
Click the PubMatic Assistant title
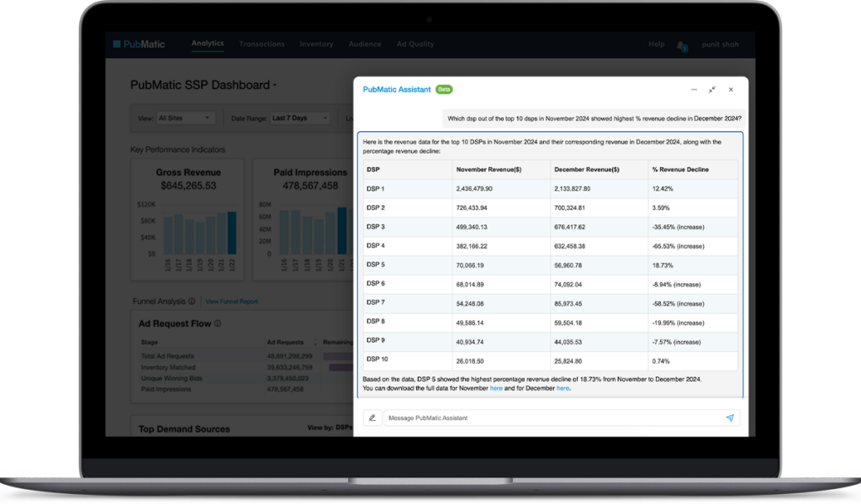tap(397, 89)
